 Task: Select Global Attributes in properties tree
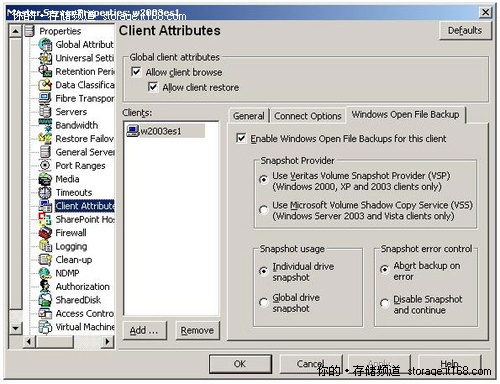coord(84,44)
